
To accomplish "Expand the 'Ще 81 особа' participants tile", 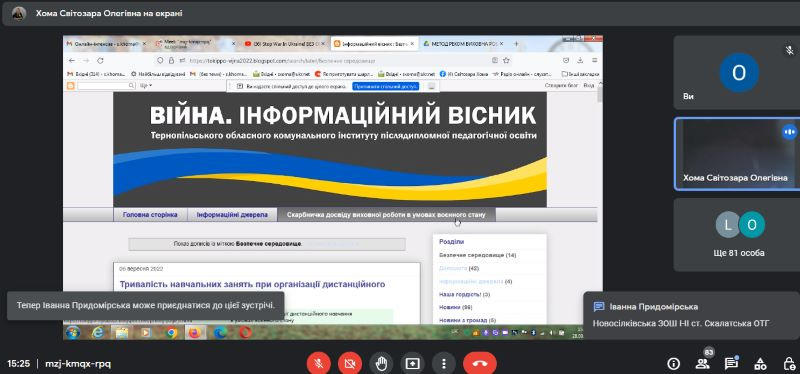I will pos(737,235).
